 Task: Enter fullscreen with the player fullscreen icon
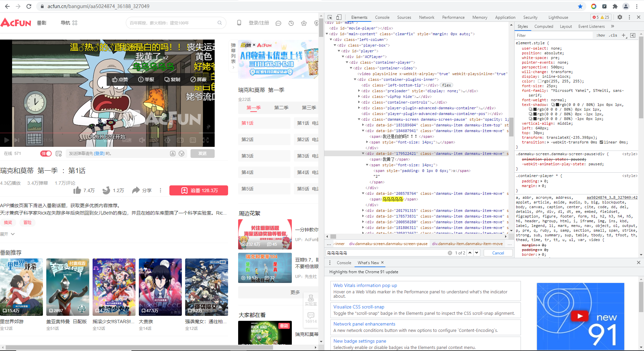(x=206, y=140)
